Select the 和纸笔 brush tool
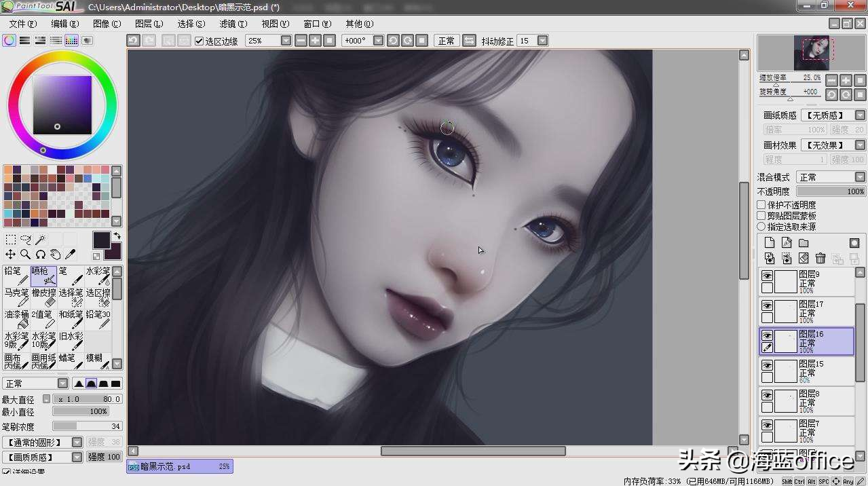The height and width of the screenshot is (486, 868). 71,319
